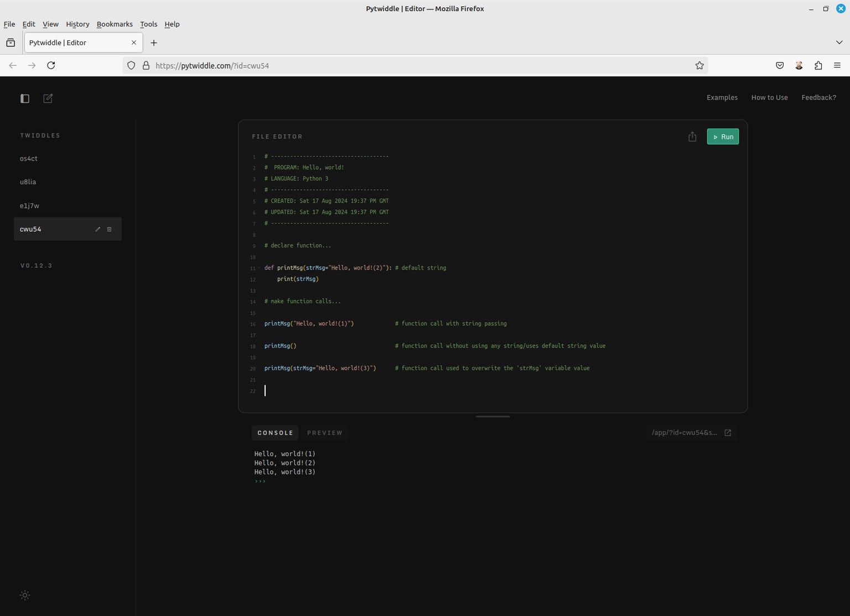The width and height of the screenshot is (850, 616).
Task: Click the V0.12.3 version label
Action: coord(37,266)
